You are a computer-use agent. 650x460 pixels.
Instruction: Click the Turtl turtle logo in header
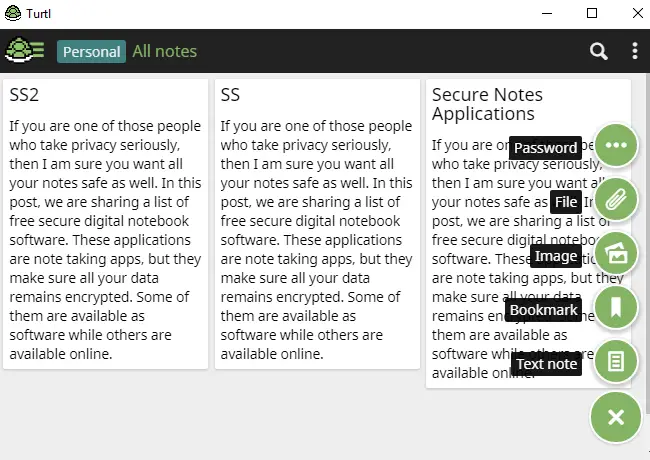24,50
